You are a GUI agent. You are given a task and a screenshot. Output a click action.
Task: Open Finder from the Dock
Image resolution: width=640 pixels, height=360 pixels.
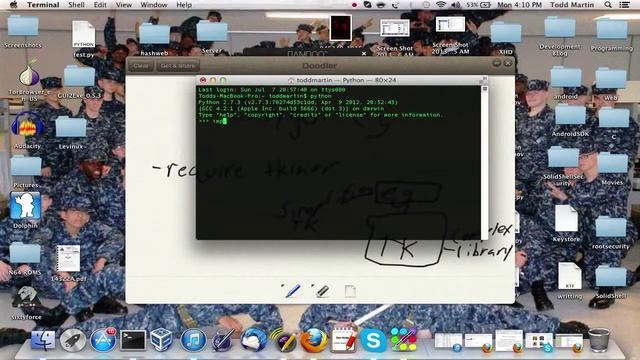click(43, 340)
